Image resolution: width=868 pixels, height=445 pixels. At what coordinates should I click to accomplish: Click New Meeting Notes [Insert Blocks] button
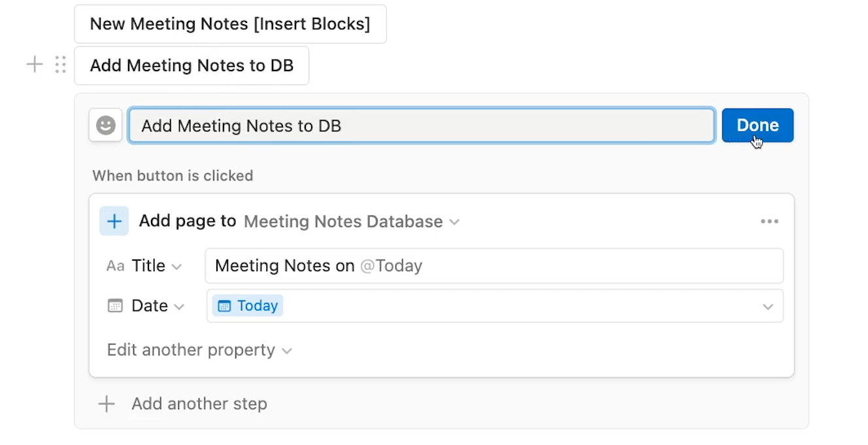(x=230, y=24)
